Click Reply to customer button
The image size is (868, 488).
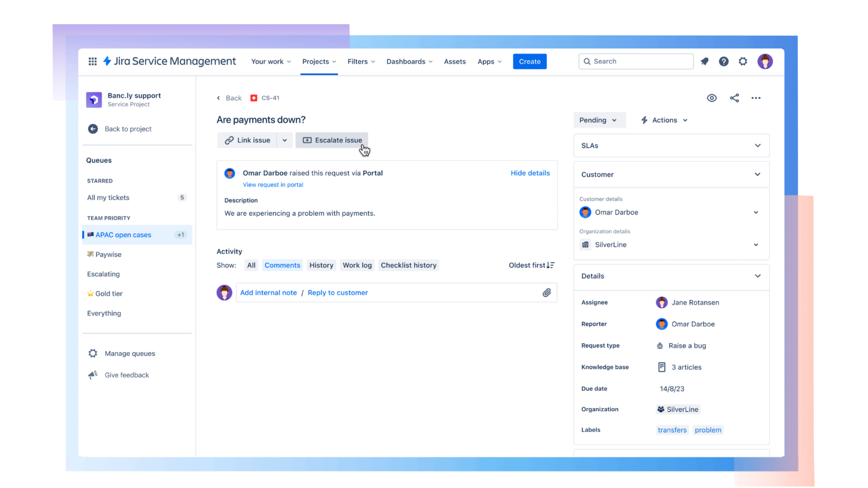[337, 293]
